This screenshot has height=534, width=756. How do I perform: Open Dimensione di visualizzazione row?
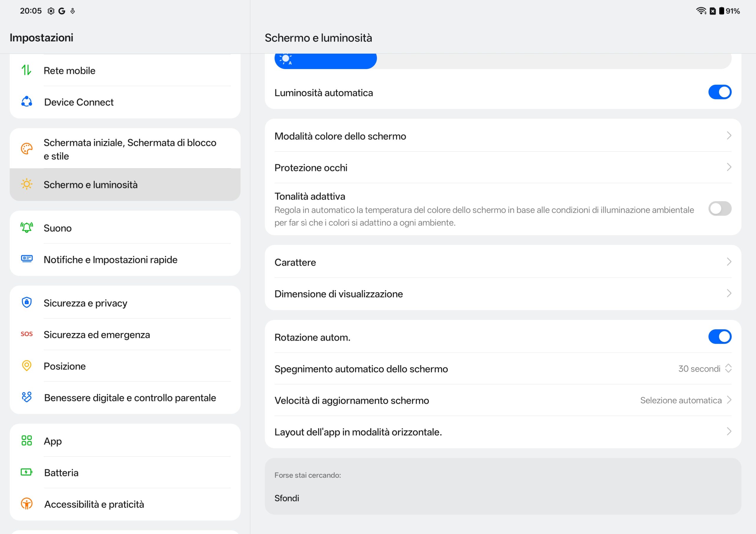tap(502, 294)
